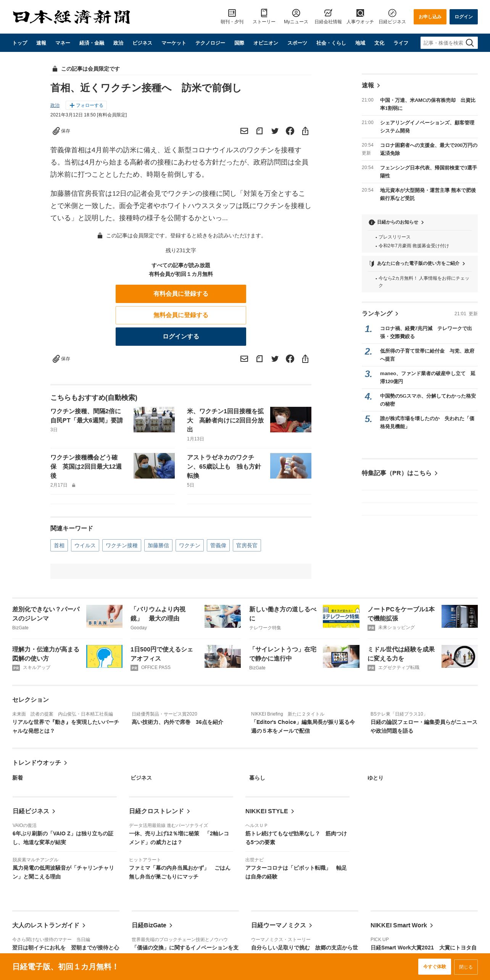Click the お申し込み orange button
490x980 pixels.
pos(430,17)
